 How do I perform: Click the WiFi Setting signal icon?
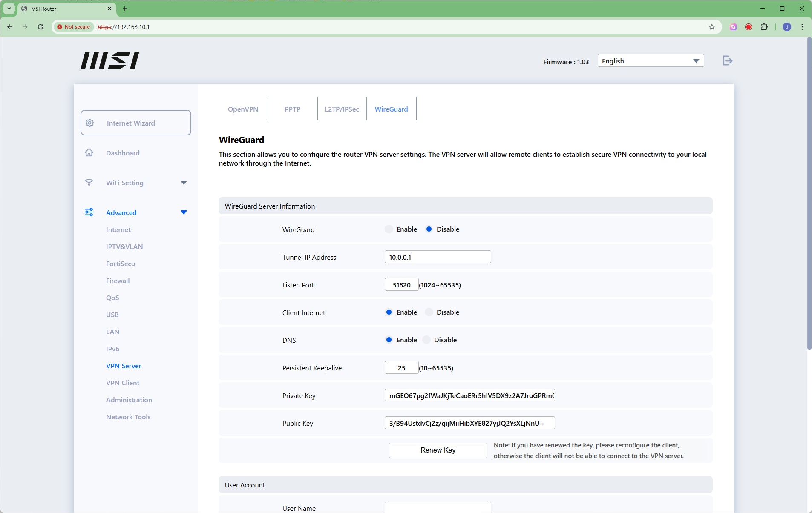[89, 183]
